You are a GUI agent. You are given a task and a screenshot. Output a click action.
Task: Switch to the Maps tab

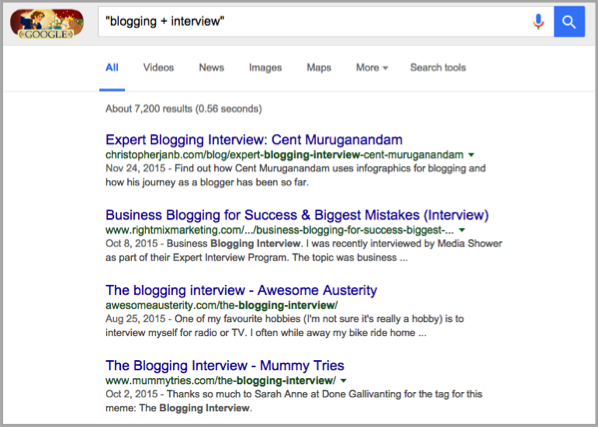tap(319, 67)
